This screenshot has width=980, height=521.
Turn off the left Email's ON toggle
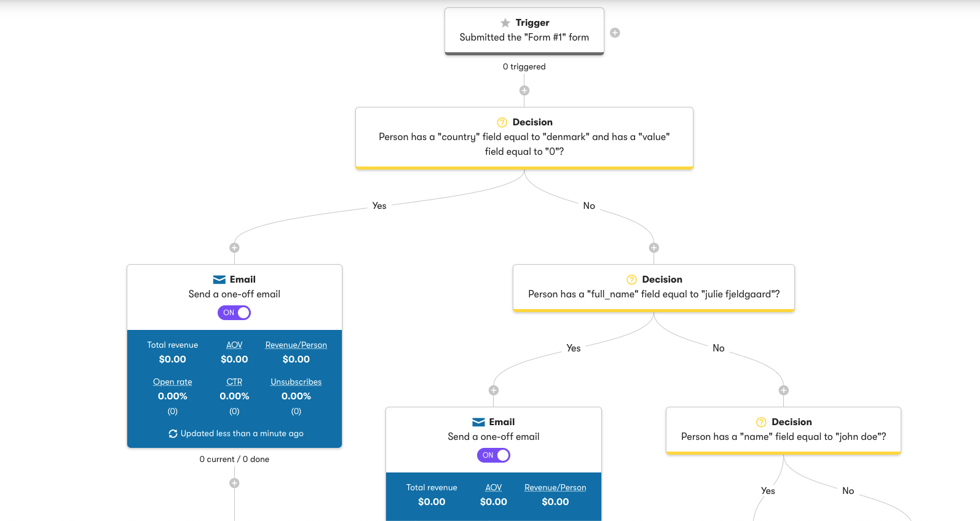click(x=234, y=313)
